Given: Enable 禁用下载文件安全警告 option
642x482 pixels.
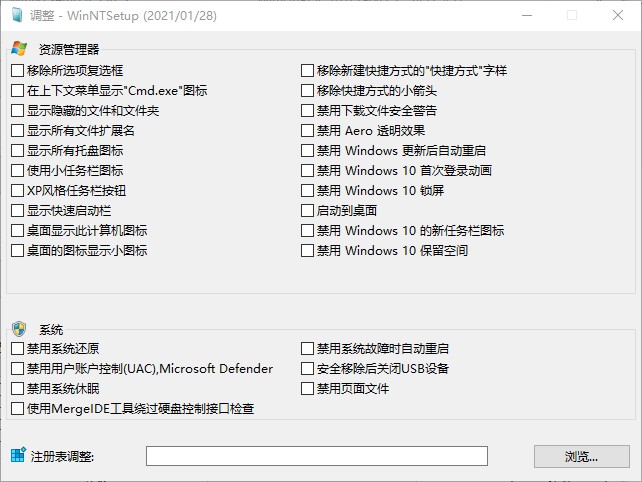Looking at the screenshot, I should (x=307, y=111).
